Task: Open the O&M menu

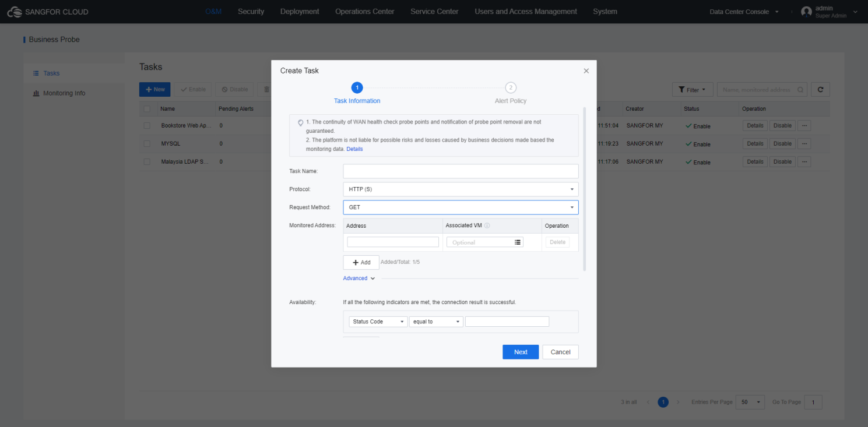Action: pyautogui.click(x=213, y=12)
